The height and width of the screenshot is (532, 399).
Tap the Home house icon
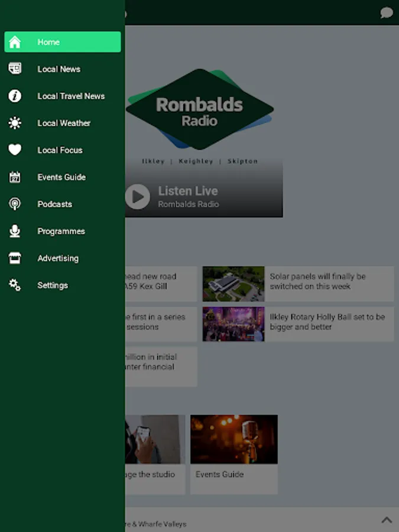click(x=15, y=42)
